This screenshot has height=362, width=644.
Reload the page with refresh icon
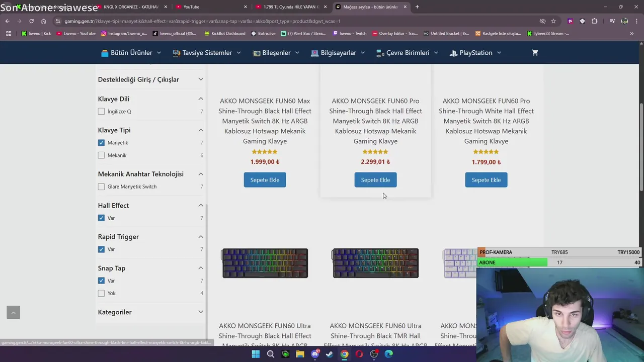coord(31,21)
